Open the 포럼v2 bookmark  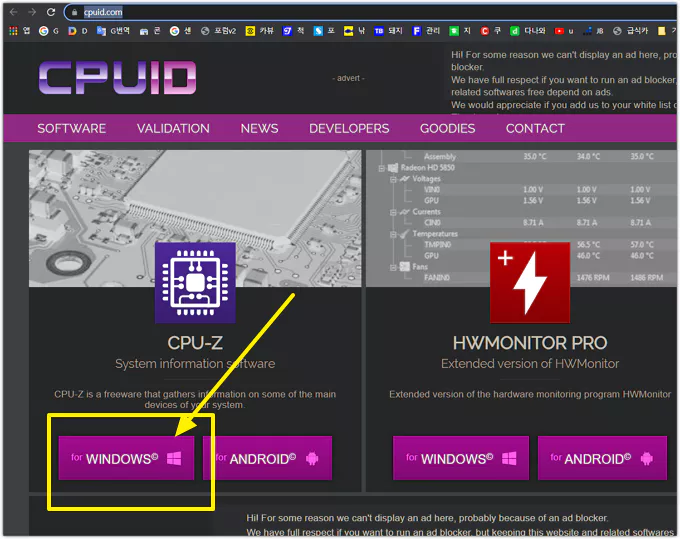219,31
